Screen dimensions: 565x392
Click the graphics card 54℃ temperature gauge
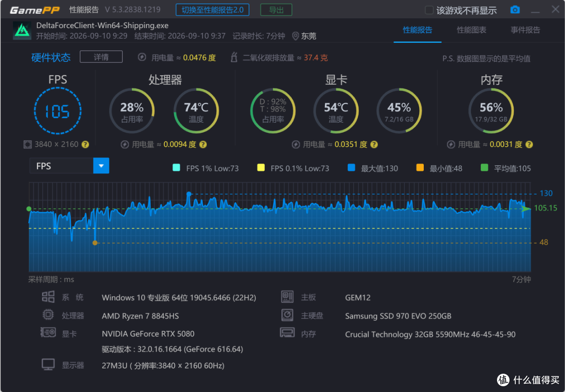[336, 111]
